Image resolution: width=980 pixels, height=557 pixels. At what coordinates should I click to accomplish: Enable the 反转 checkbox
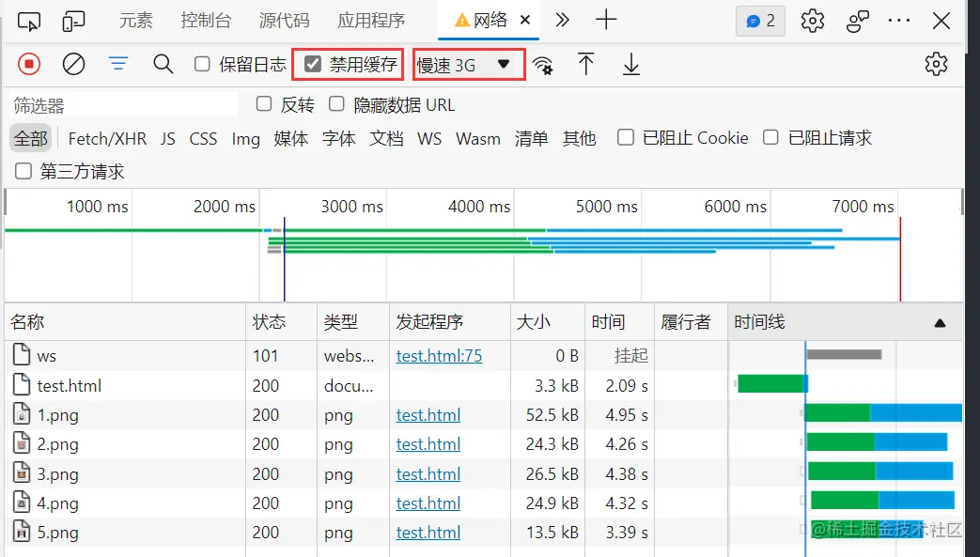click(264, 103)
